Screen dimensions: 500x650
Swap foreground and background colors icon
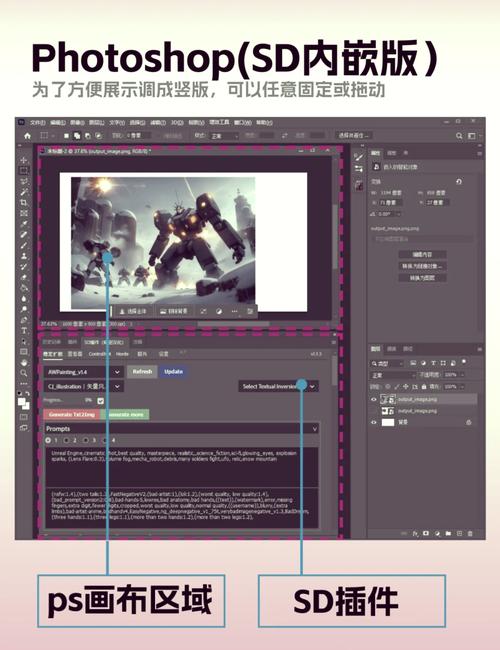pyautogui.click(x=27, y=393)
